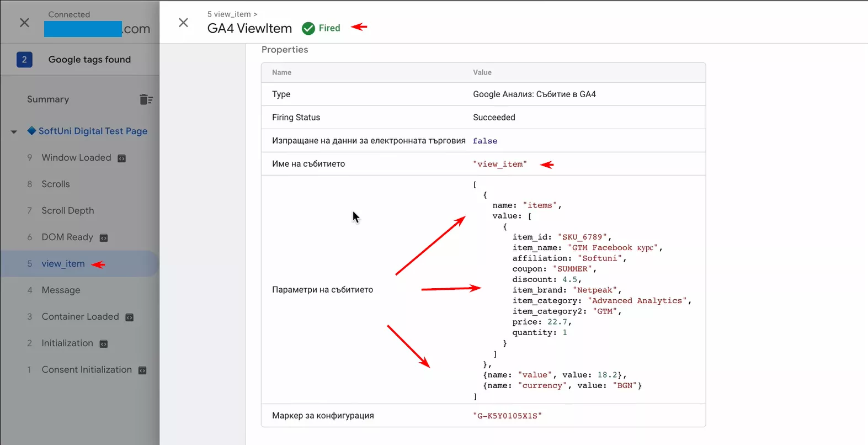Screen dimensions: 868x445
Task: Click the price 22.7 value
Action: (x=557, y=322)
